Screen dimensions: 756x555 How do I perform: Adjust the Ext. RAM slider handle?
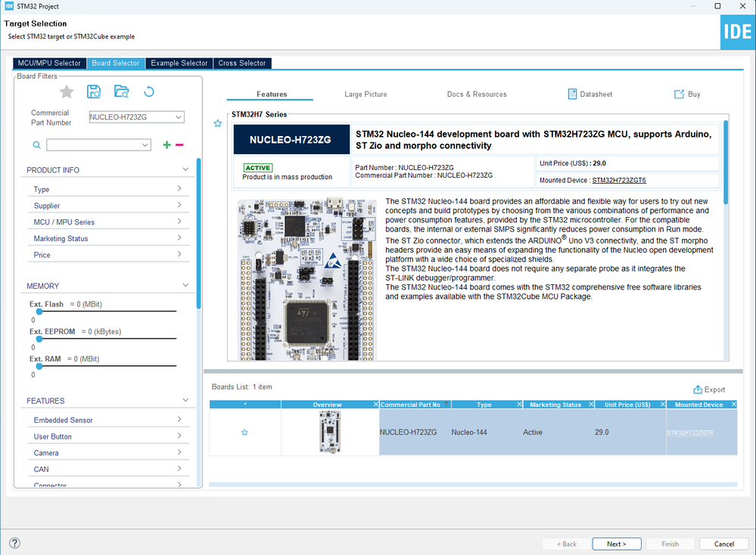(39, 367)
